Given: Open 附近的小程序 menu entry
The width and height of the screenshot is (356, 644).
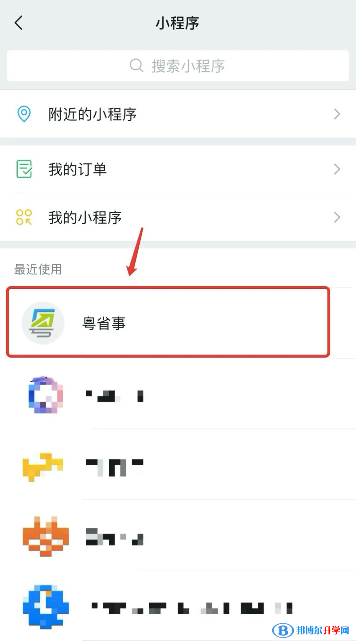Looking at the screenshot, I should [x=178, y=114].
